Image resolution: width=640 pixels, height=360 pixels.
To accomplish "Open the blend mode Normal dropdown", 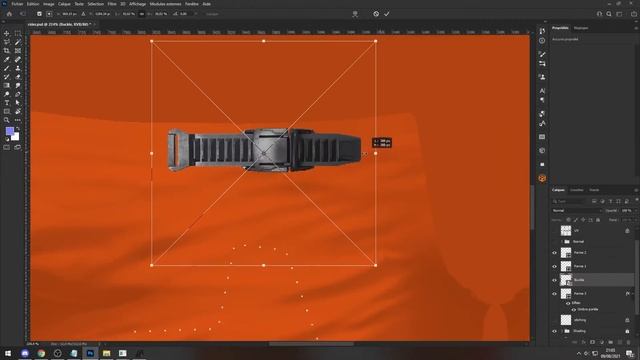I will pyautogui.click(x=577, y=211).
